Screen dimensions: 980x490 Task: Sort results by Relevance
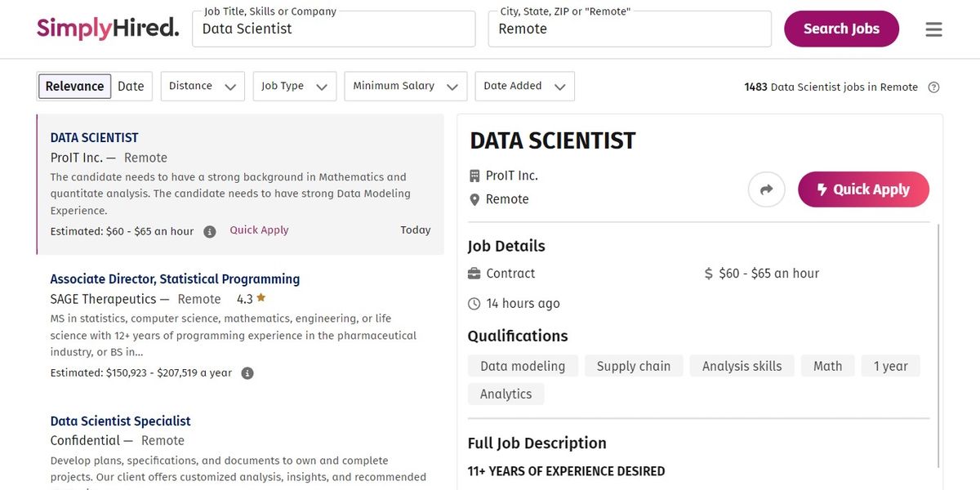[x=74, y=87]
